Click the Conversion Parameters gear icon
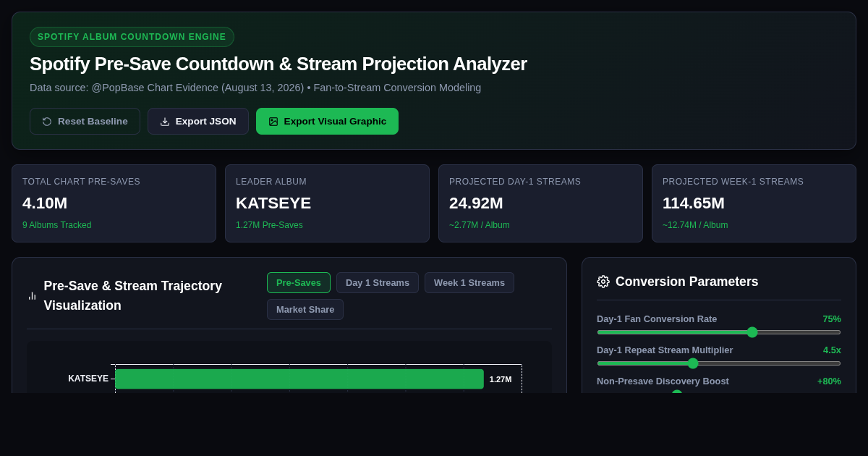Image resolution: width=868 pixels, height=456 pixels. [603, 282]
